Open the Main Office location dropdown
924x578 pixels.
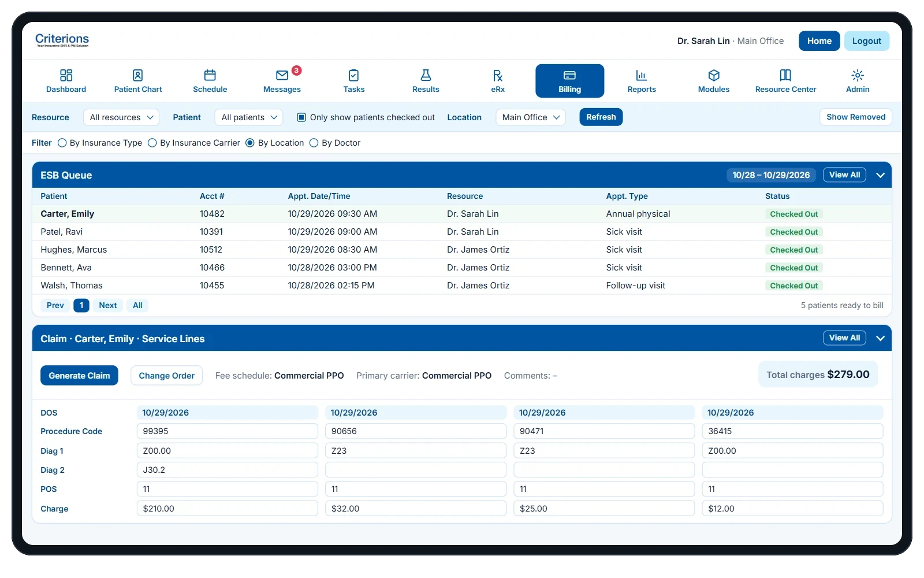click(x=530, y=117)
